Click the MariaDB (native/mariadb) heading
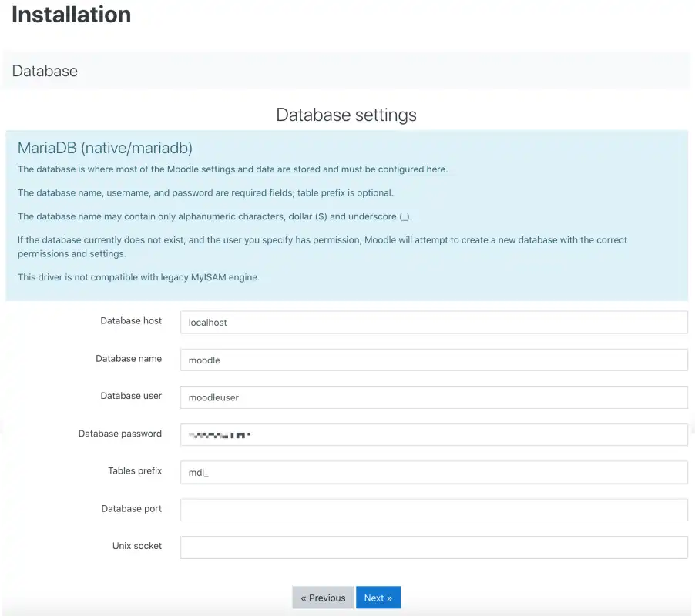 pos(105,148)
